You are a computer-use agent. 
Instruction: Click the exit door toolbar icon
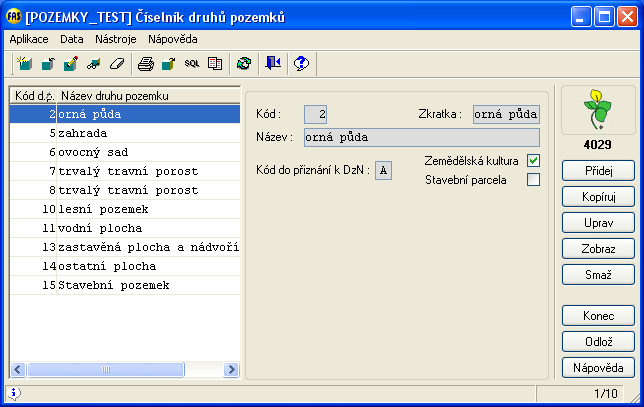(x=273, y=64)
